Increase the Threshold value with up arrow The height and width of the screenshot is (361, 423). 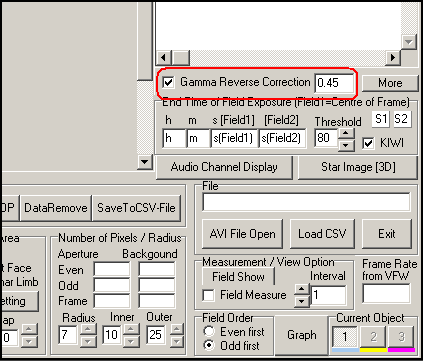346,133
